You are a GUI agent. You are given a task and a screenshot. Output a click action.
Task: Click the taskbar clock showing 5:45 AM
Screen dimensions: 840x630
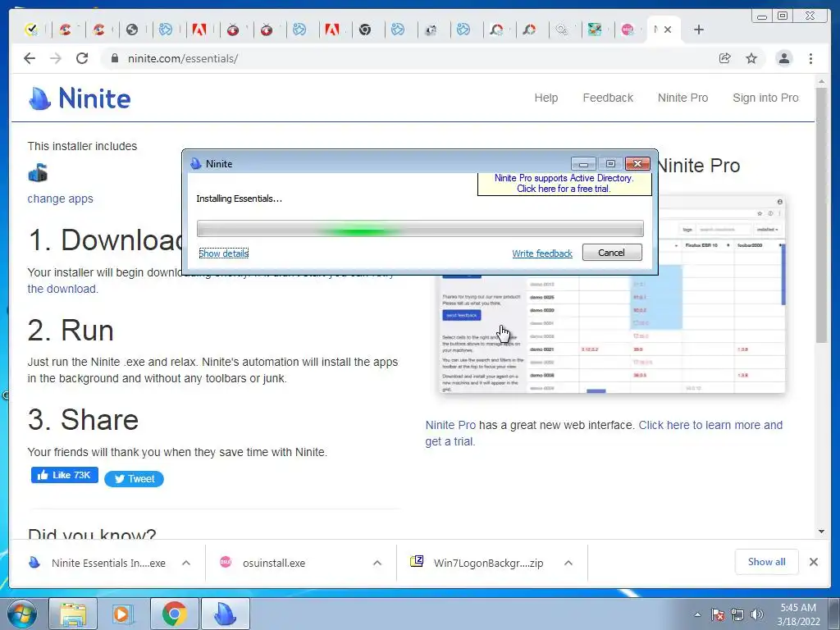[x=798, y=614]
